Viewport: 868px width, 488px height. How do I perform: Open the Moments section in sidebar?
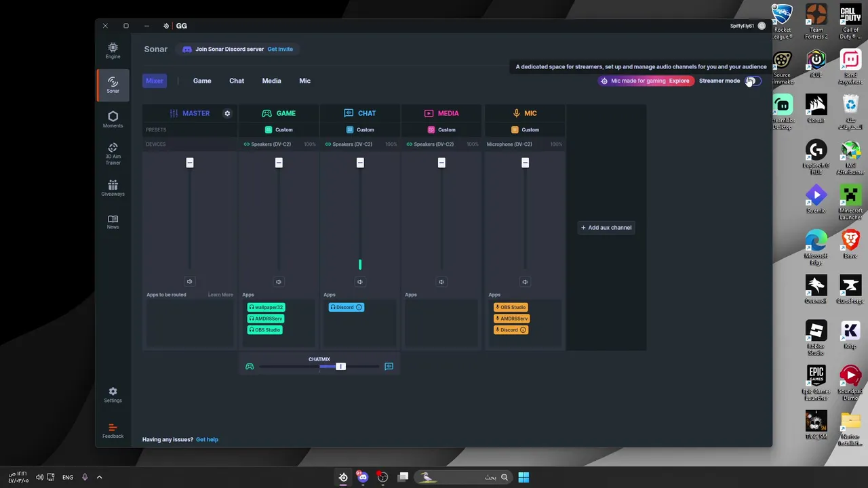click(x=113, y=119)
